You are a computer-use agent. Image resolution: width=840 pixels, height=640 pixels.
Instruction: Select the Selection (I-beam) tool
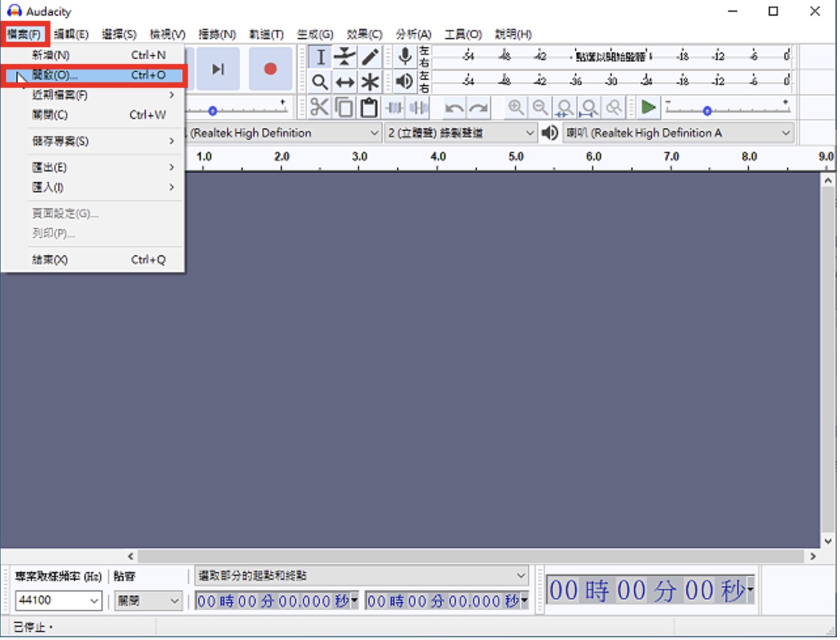click(320, 58)
